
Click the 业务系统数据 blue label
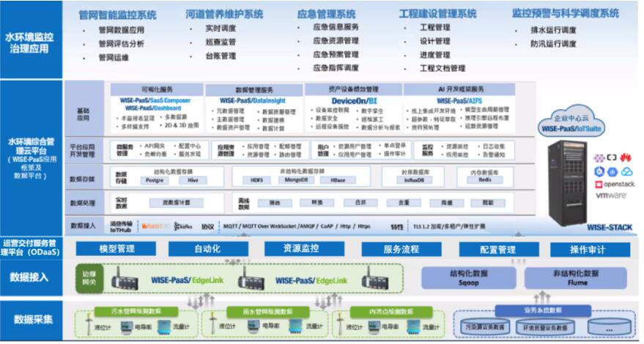click(543, 311)
